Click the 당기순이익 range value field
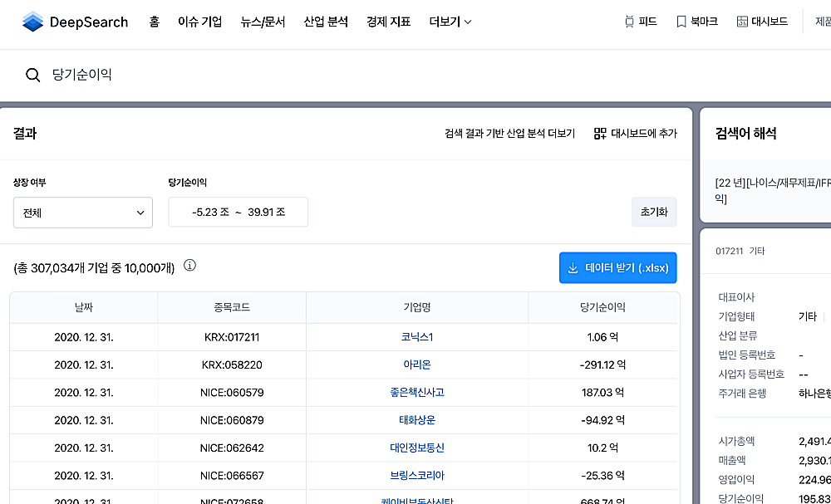Viewport: 831px width, 504px height. pos(238,212)
